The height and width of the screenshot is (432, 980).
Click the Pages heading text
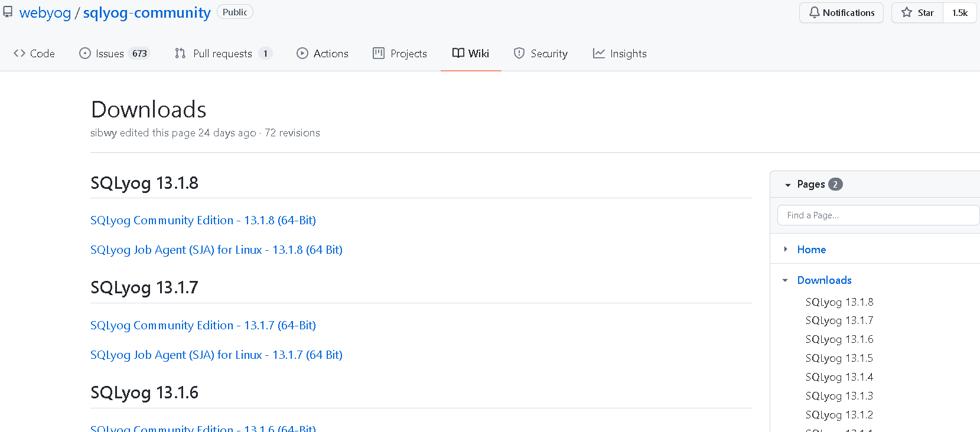[811, 184]
